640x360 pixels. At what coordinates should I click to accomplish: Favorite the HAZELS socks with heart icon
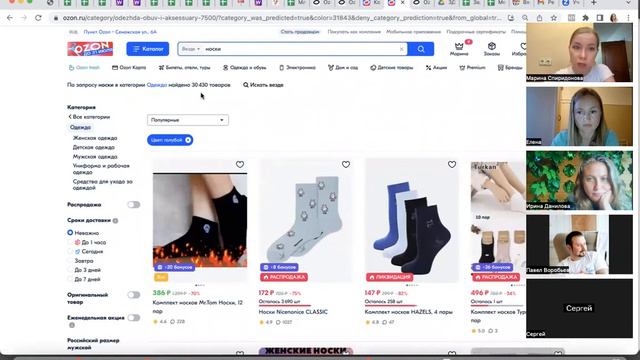[452, 164]
